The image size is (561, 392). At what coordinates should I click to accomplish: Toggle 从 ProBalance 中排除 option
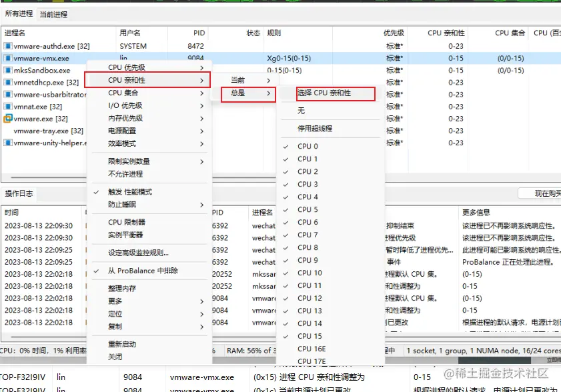pos(143,271)
